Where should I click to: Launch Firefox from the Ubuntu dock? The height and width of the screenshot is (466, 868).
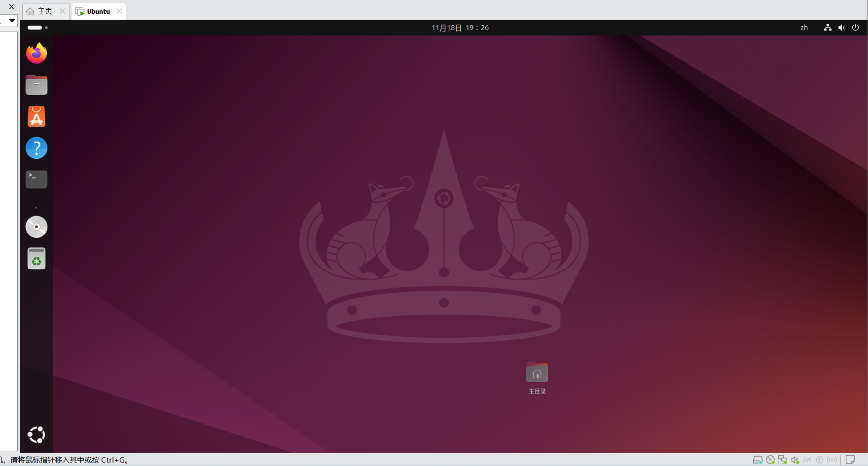pos(36,53)
